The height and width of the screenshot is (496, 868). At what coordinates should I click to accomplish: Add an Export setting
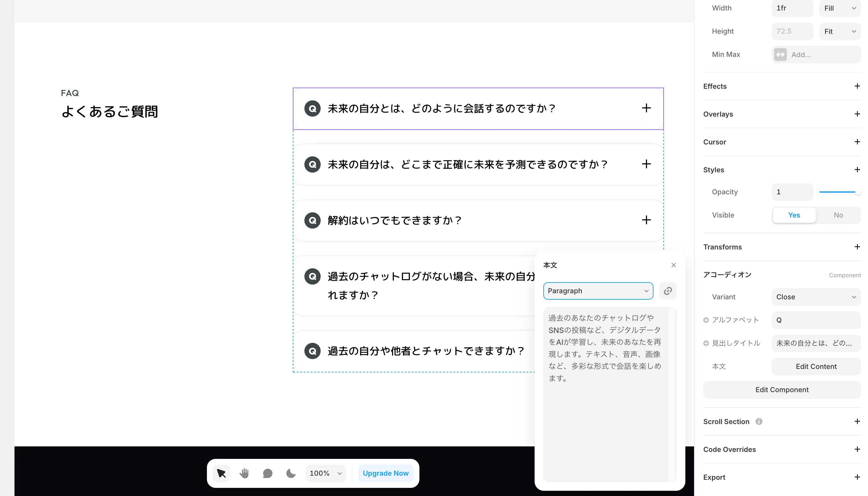(x=857, y=477)
